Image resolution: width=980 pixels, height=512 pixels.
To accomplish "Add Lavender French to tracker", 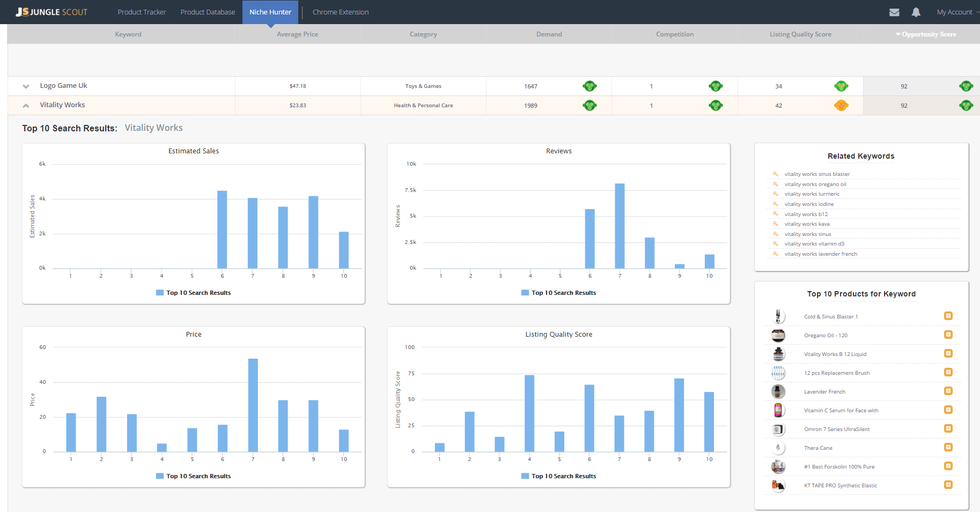I will pos(948,391).
